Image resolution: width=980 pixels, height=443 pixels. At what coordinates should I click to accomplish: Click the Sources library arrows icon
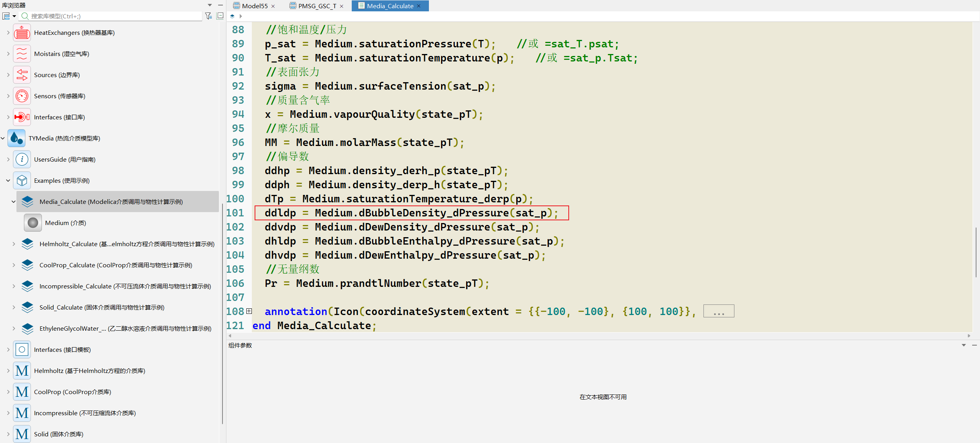point(22,75)
